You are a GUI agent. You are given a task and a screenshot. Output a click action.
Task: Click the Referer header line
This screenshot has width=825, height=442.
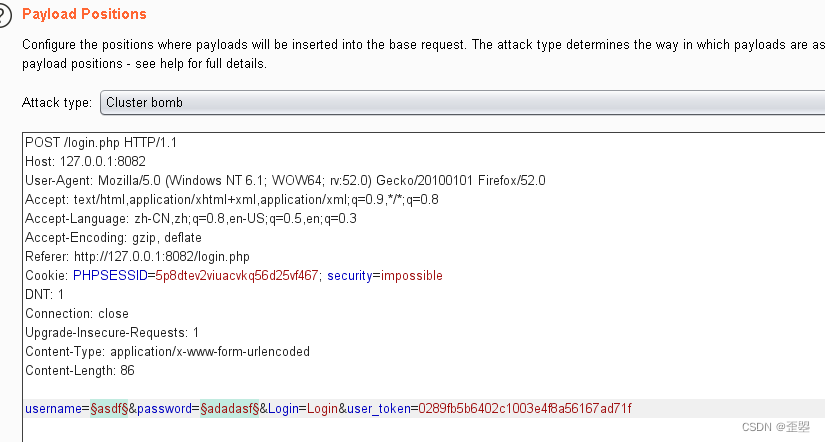tap(137, 256)
